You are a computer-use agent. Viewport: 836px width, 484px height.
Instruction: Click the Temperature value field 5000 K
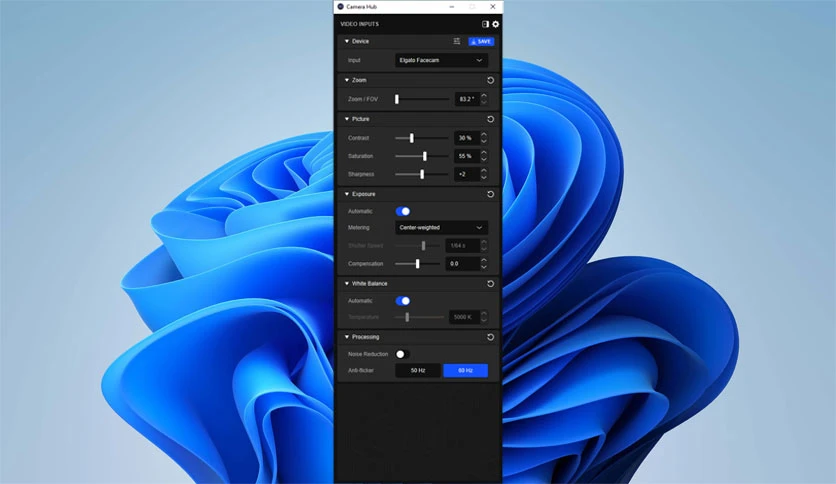[464, 317]
